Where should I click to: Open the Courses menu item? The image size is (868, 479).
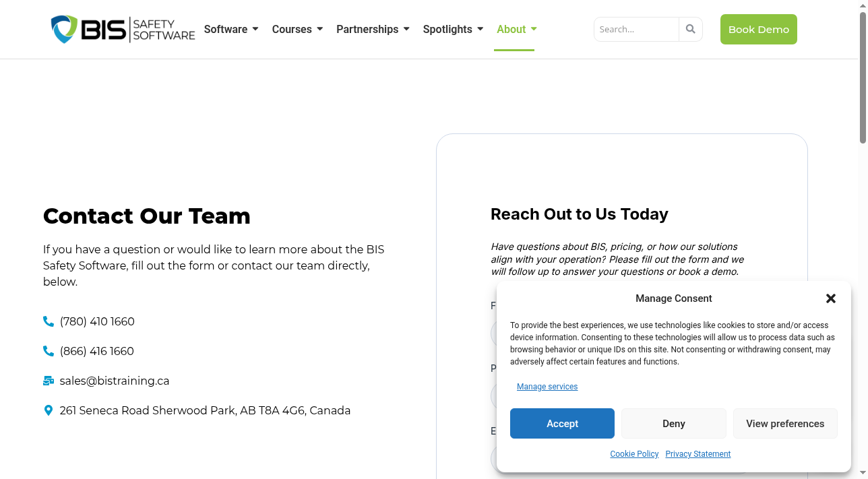click(x=292, y=30)
